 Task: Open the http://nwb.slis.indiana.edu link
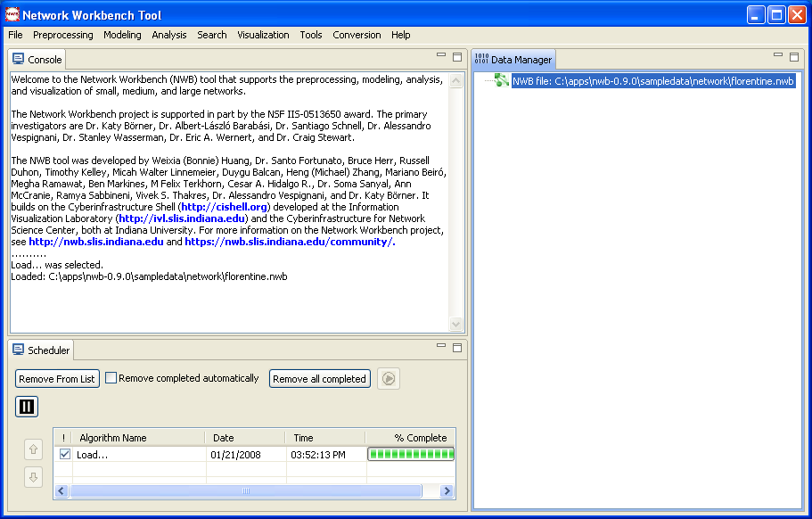coord(95,242)
